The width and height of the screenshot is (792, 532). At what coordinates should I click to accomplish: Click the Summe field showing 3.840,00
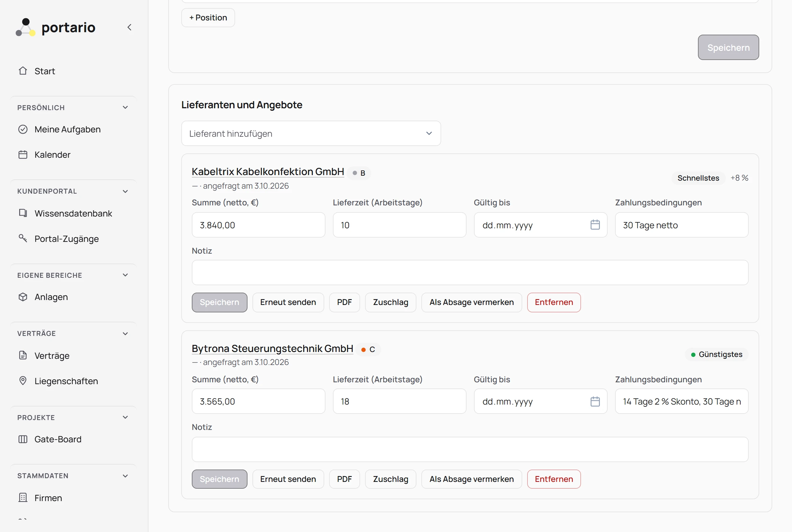pos(258,225)
